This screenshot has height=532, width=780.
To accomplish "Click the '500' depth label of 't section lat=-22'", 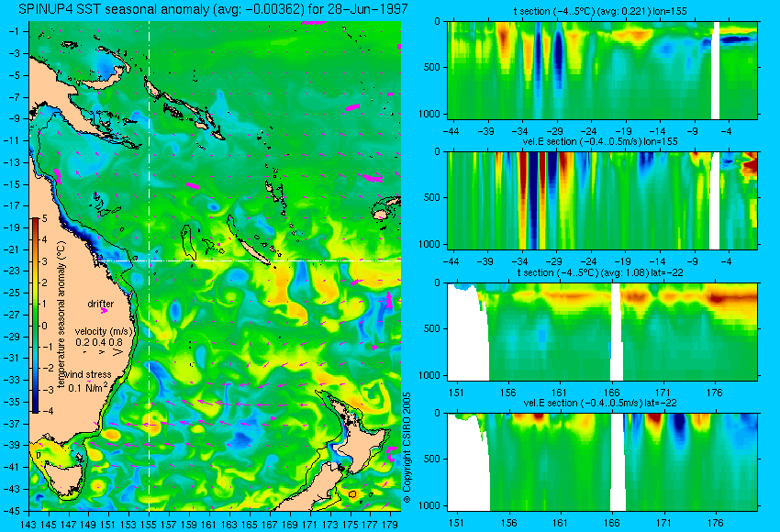I will (x=432, y=328).
